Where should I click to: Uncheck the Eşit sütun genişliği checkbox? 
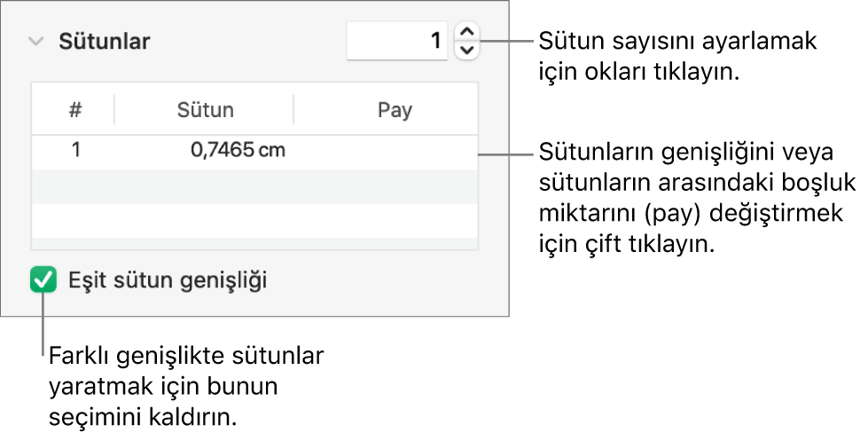(43, 282)
